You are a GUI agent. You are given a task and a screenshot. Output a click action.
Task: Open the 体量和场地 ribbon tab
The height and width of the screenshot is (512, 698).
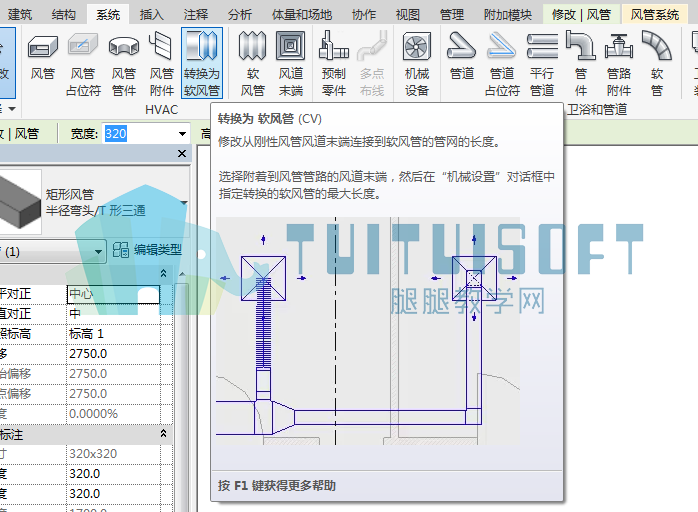pos(302,15)
